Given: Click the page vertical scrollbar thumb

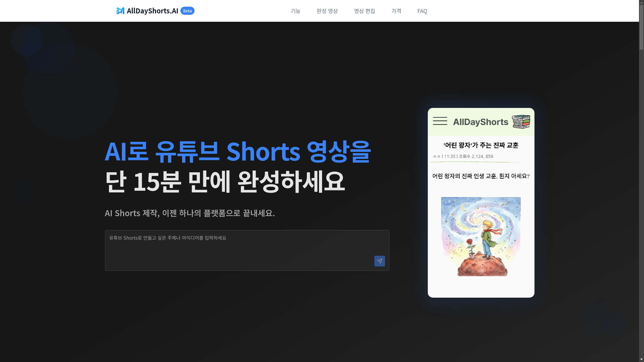Looking at the screenshot, I should (x=641, y=27).
